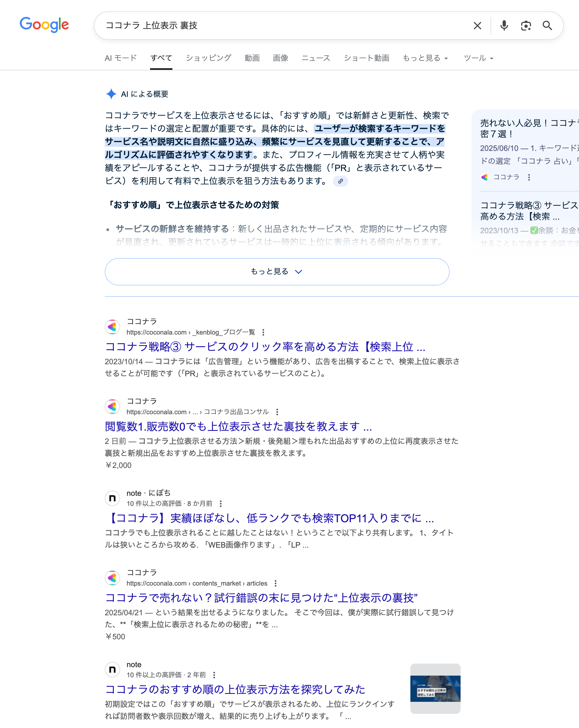Open the ショッピング tab

coord(208,58)
